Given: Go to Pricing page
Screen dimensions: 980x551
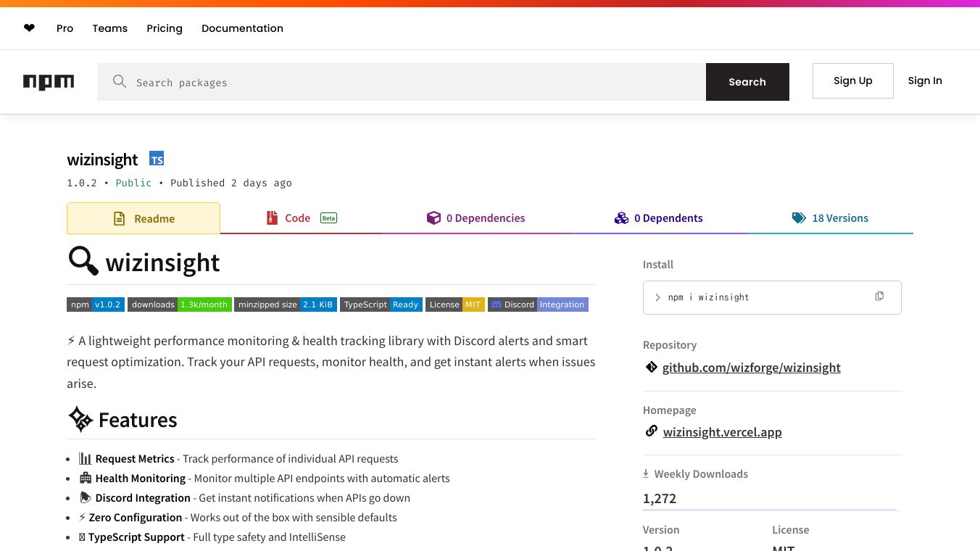Looking at the screenshot, I should tap(165, 28).
